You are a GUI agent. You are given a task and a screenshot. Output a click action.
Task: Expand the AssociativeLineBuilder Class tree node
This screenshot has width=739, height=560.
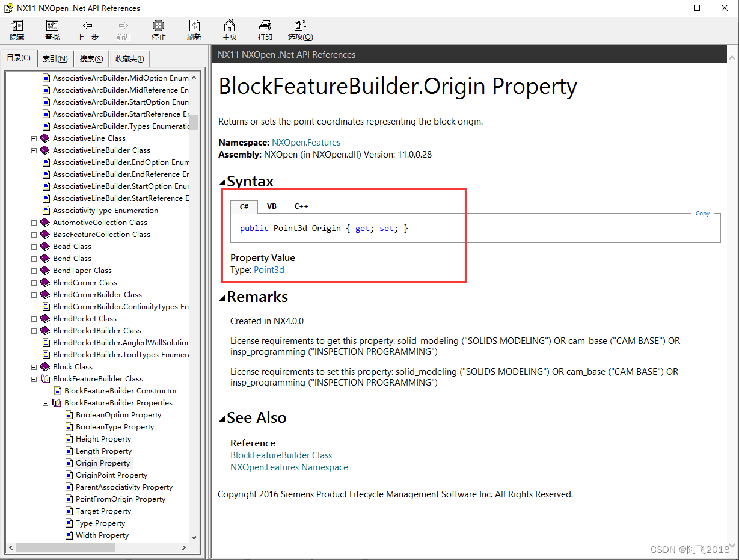[x=34, y=150]
